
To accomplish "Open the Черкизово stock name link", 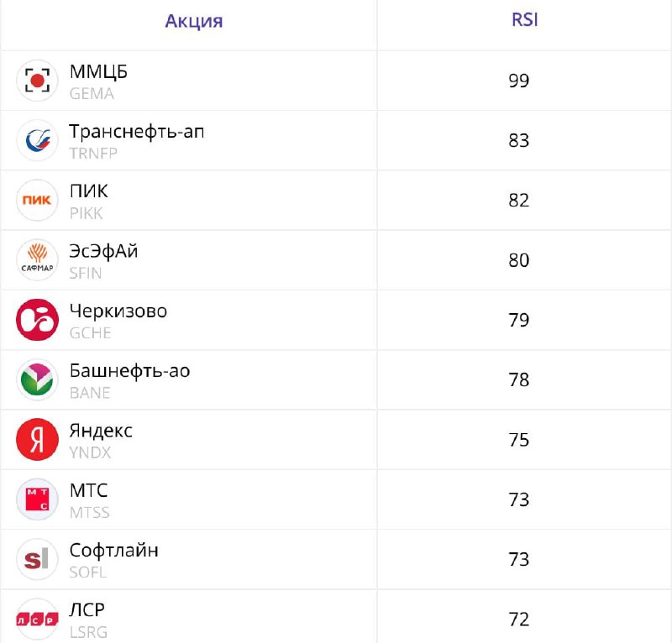I will (x=118, y=311).
